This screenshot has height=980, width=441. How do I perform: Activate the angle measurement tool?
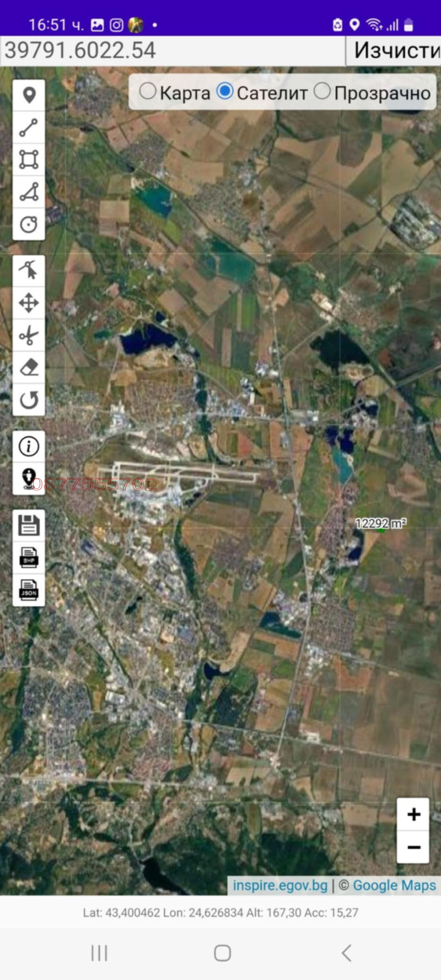pos(29,192)
